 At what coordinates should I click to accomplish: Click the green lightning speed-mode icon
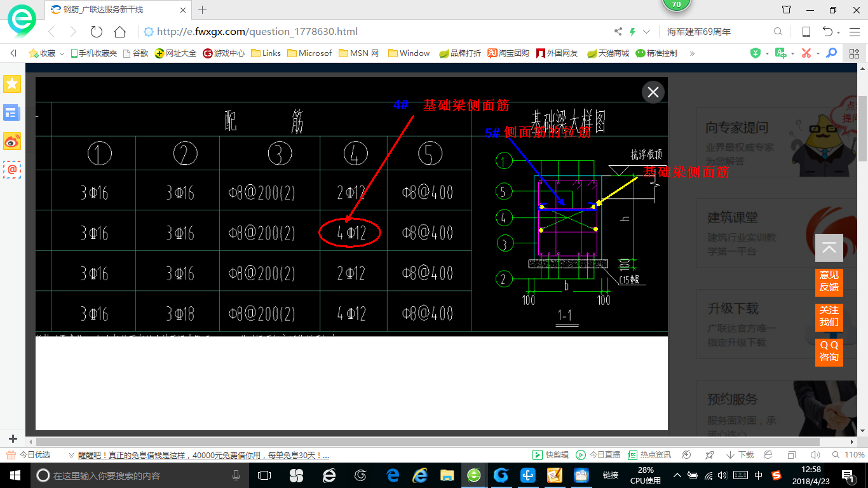632,32
